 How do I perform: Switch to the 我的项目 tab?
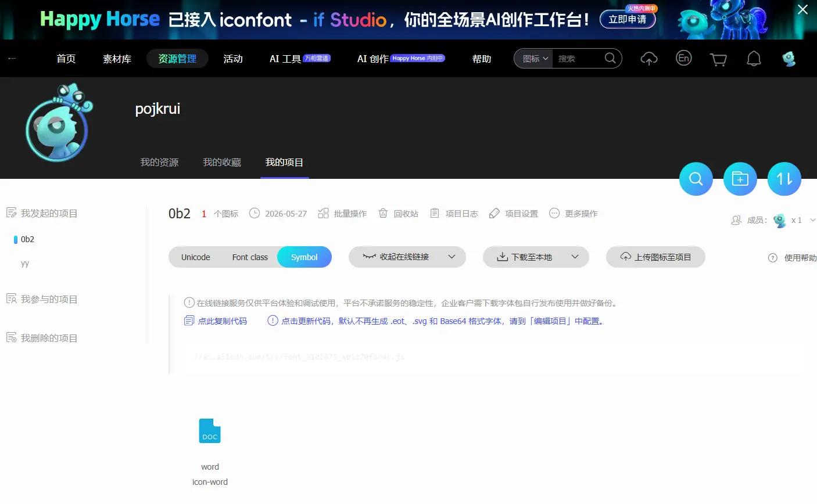[284, 163]
